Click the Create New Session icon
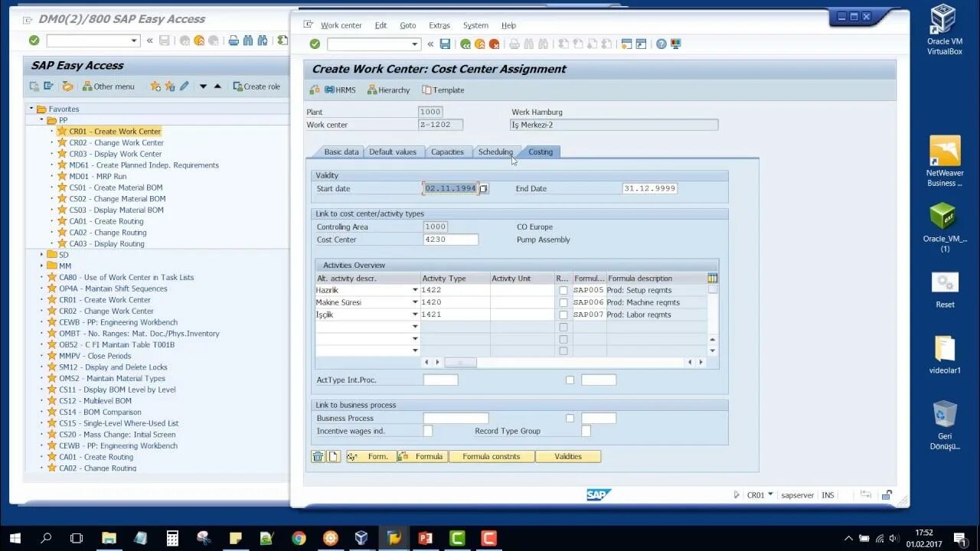The width and height of the screenshot is (980, 551). click(x=626, y=44)
